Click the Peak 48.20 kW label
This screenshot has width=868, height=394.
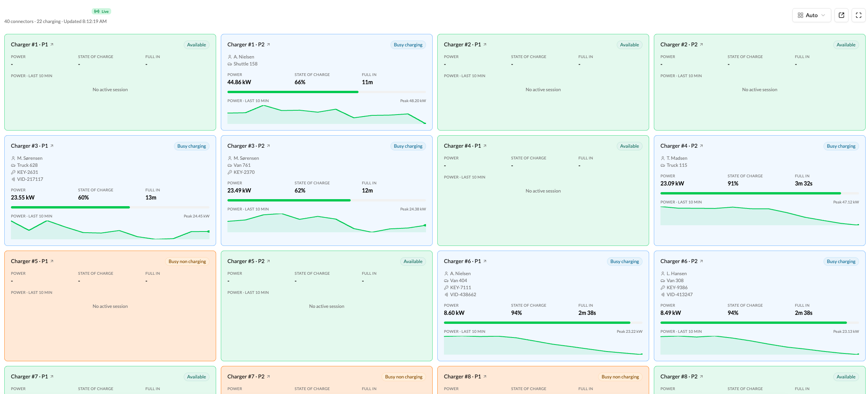(x=413, y=101)
